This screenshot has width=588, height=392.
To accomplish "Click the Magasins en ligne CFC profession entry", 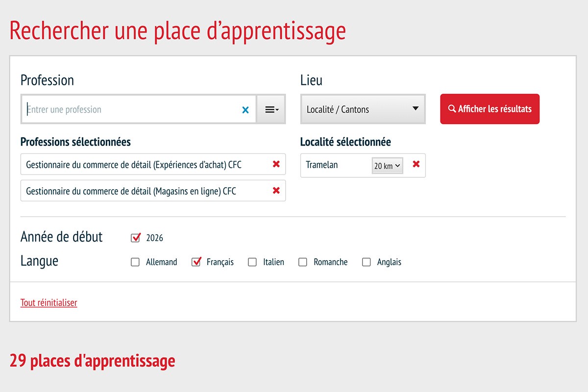I will [131, 191].
